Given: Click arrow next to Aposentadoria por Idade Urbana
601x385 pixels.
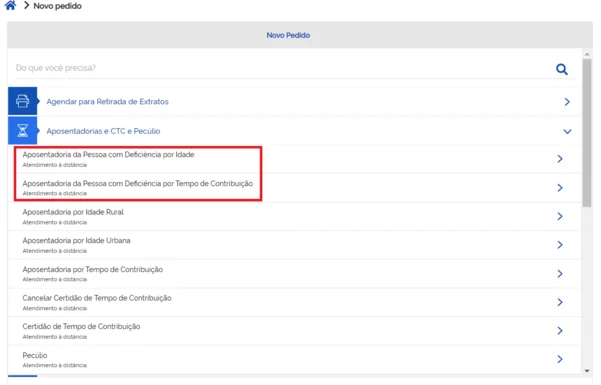Looking at the screenshot, I should click(560, 245).
